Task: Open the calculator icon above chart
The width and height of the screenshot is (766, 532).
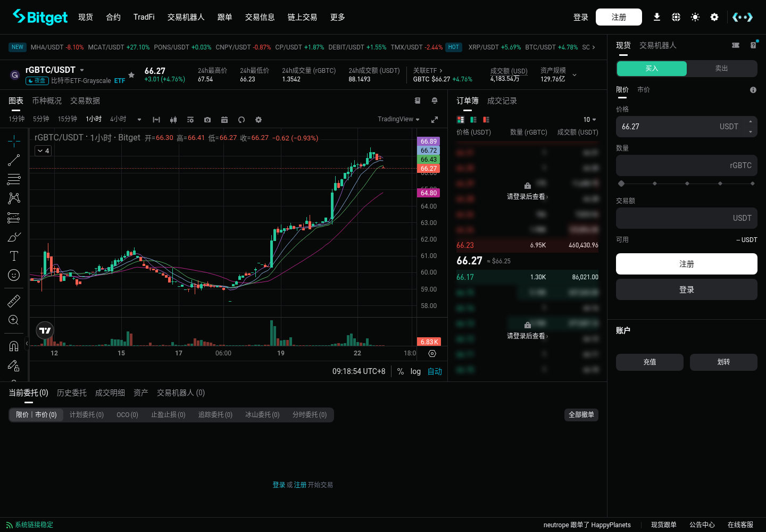Action: click(x=418, y=101)
